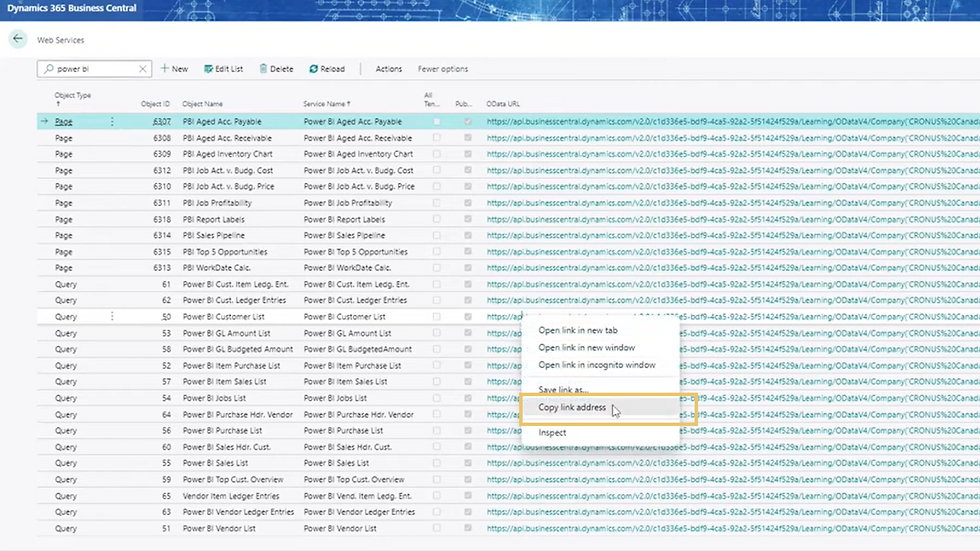Select 'PBI Top 5 Opportunities' object name
The width and height of the screenshot is (980, 551).
pyautogui.click(x=225, y=252)
